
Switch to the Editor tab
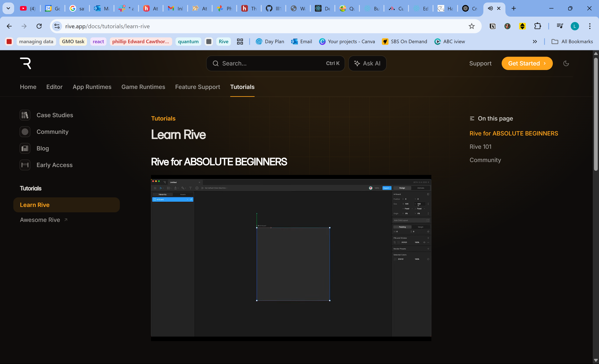tap(54, 87)
